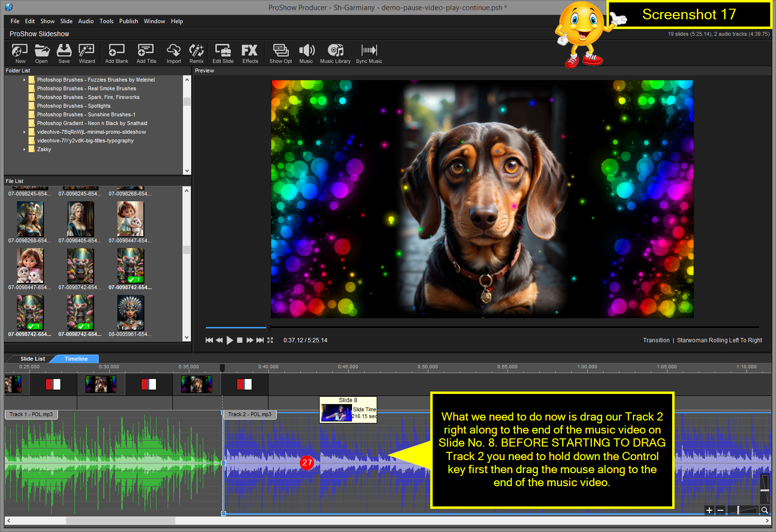
Task: Click the New show icon
Action: click(x=20, y=53)
